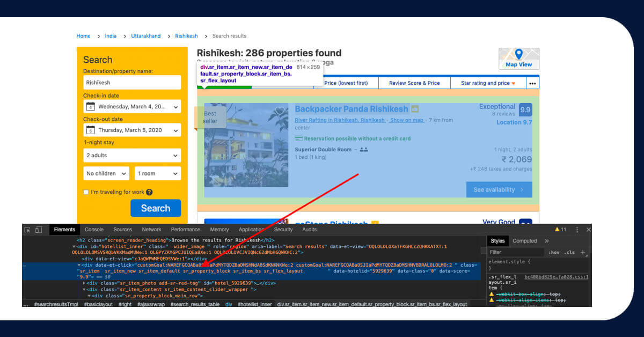Open the Computed styles tab

click(x=525, y=241)
